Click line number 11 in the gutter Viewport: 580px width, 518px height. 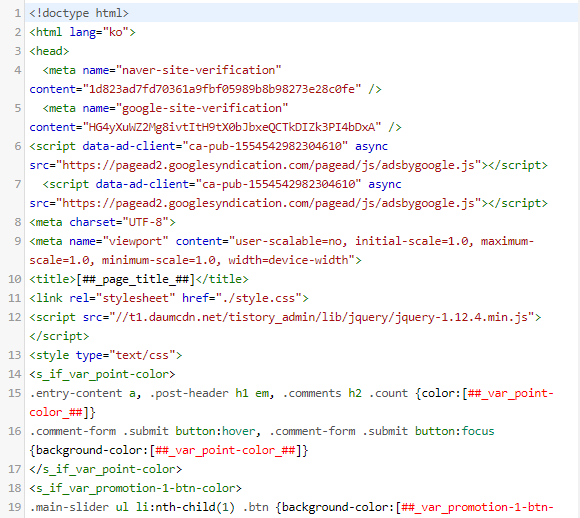coord(15,298)
